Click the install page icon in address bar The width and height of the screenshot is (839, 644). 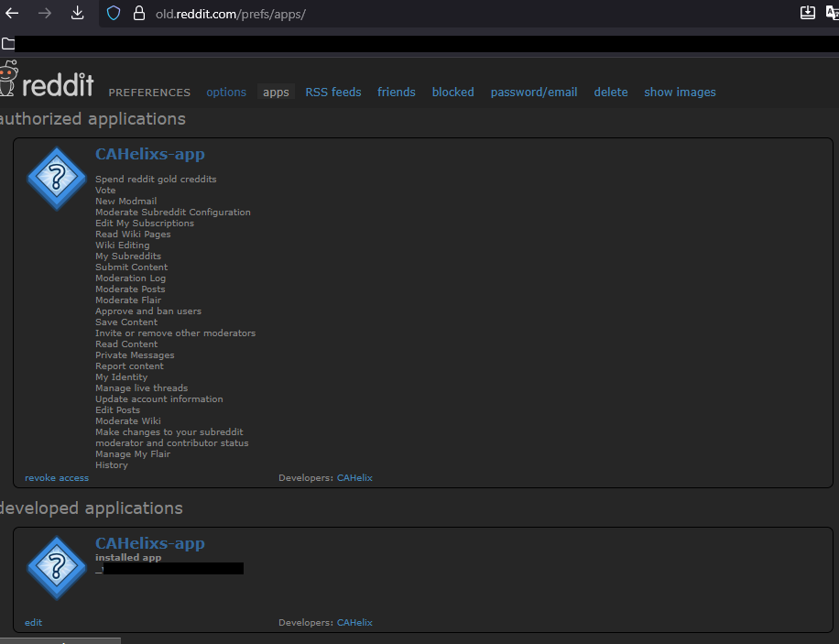point(808,13)
